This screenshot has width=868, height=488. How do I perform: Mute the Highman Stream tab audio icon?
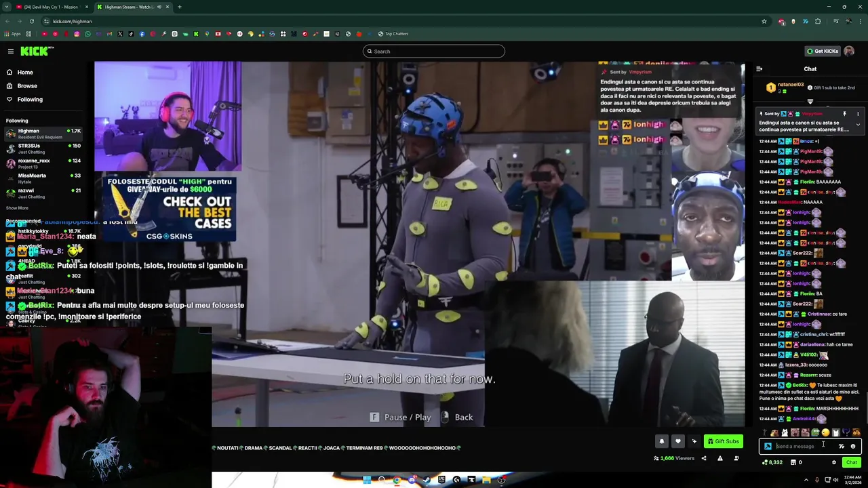(159, 7)
